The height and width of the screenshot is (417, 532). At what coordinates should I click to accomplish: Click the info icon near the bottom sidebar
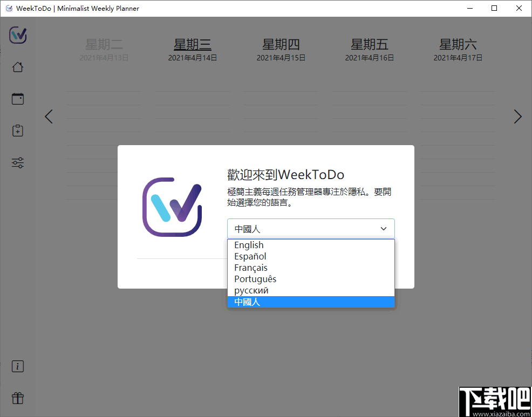[17, 366]
